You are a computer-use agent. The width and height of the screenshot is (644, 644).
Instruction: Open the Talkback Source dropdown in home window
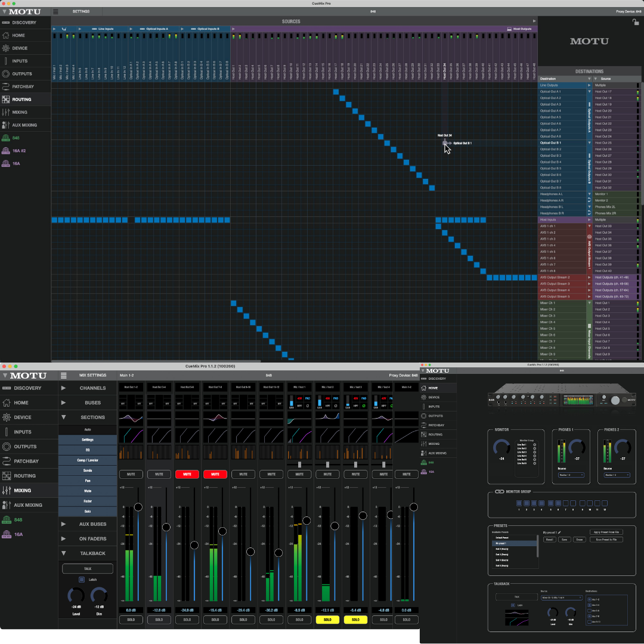tap(562, 598)
